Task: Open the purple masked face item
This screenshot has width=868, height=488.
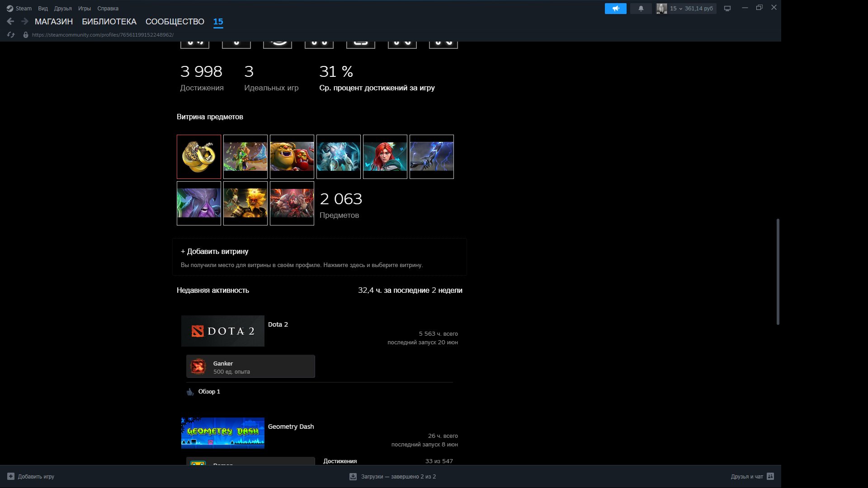Action: click(199, 203)
